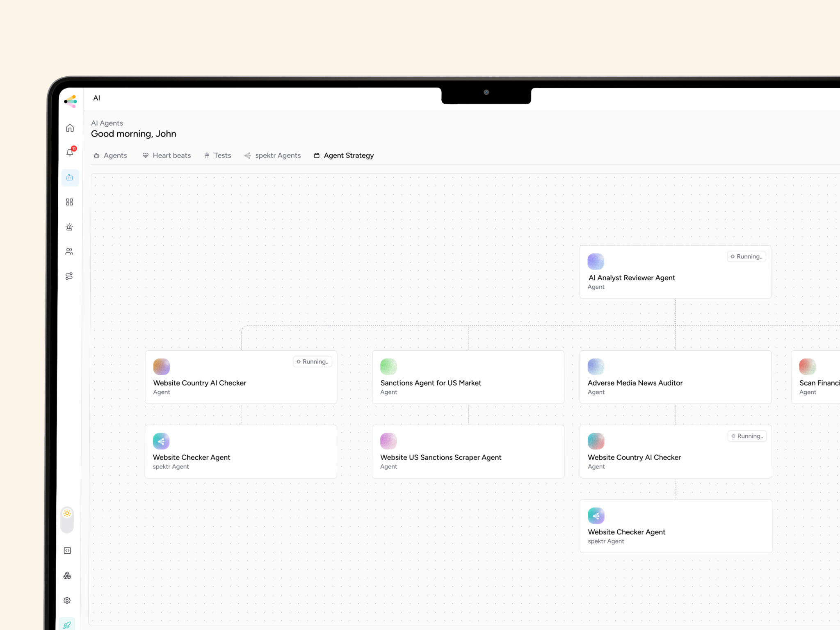Click the alarm siren icon in sidebar
The height and width of the screenshot is (630, 840).
pos(70,227)
